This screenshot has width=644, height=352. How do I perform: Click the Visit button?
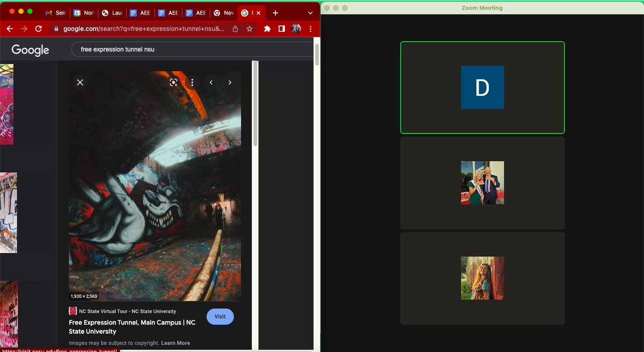[220, 317]
